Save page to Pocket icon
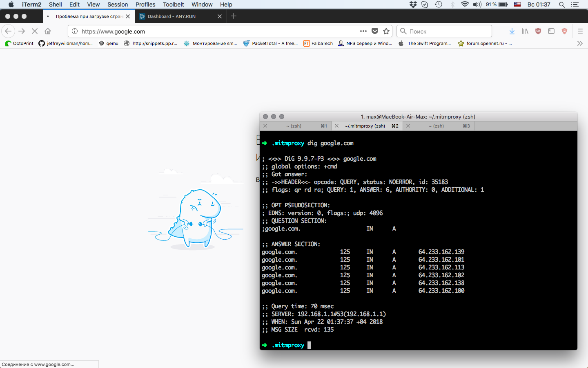The image size is (588, 368). coord(375,31)
